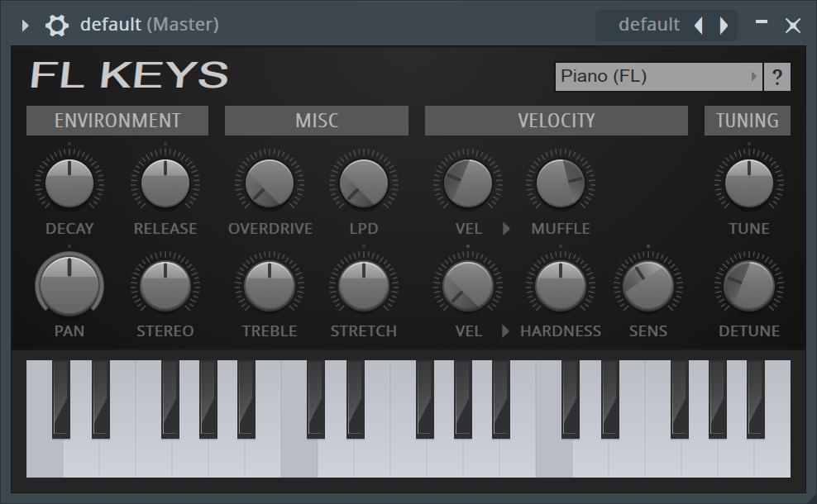Click the Pan knob
The height and width of the screenshot is (504, 817).
click(x=69, y=286)
